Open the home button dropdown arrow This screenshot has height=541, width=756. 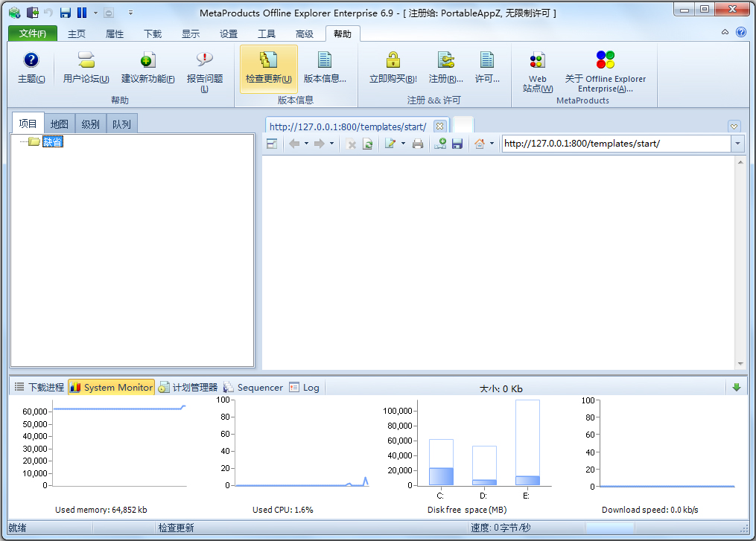[492, 144]
